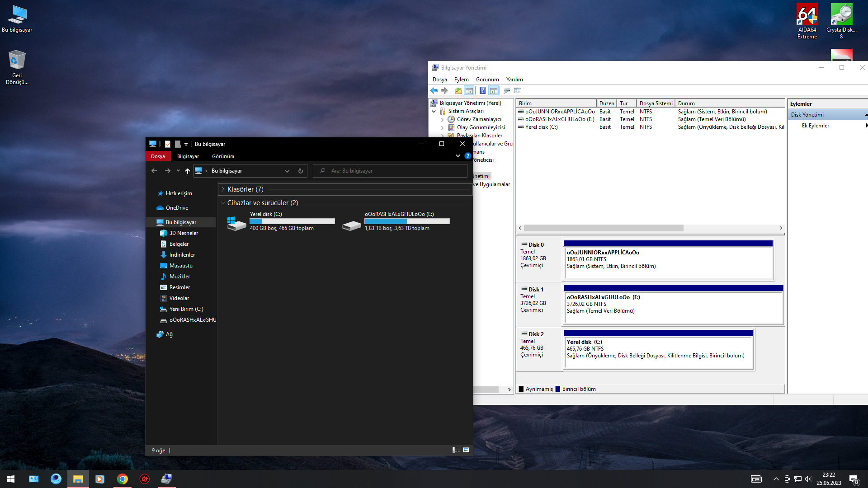Click the blue Help toolbar icon

[x=482, y=90]
